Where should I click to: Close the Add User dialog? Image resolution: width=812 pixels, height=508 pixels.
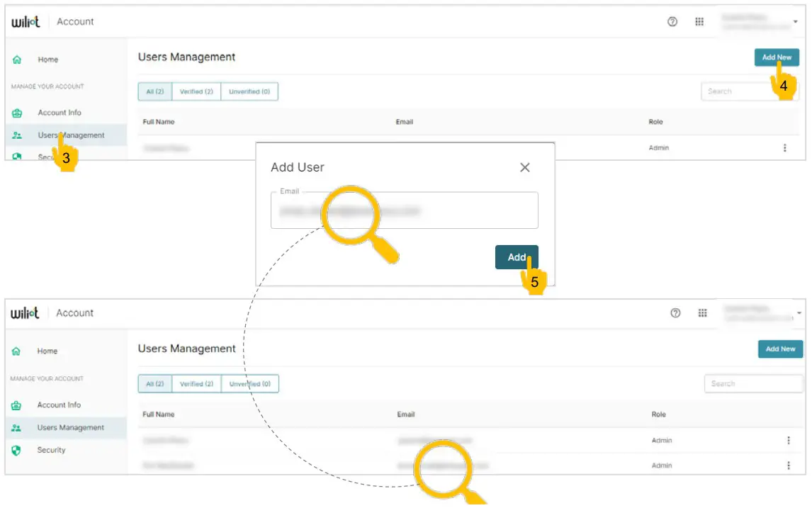[524, 168]
